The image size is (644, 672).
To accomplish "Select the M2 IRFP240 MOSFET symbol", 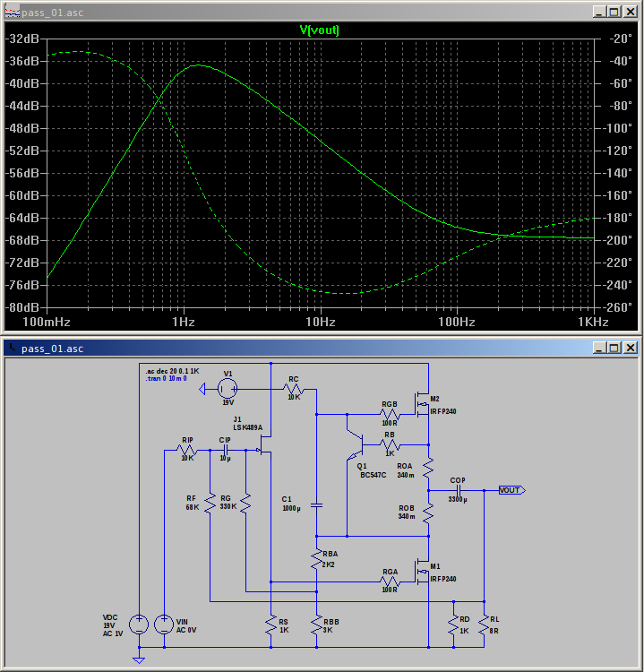I will (422, 404).
